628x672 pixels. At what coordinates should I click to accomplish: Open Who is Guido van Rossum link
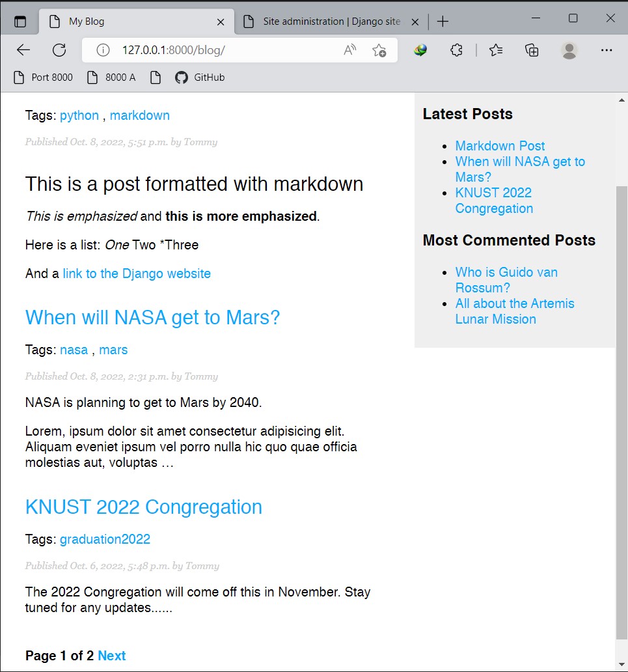[x=506, y=280]
